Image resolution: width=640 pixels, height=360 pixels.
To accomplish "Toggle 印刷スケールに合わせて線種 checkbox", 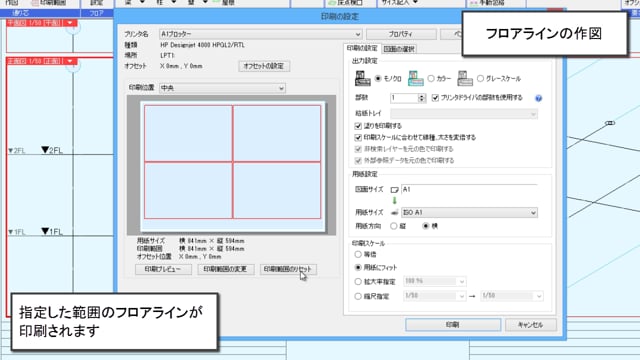I will (358, 138).
